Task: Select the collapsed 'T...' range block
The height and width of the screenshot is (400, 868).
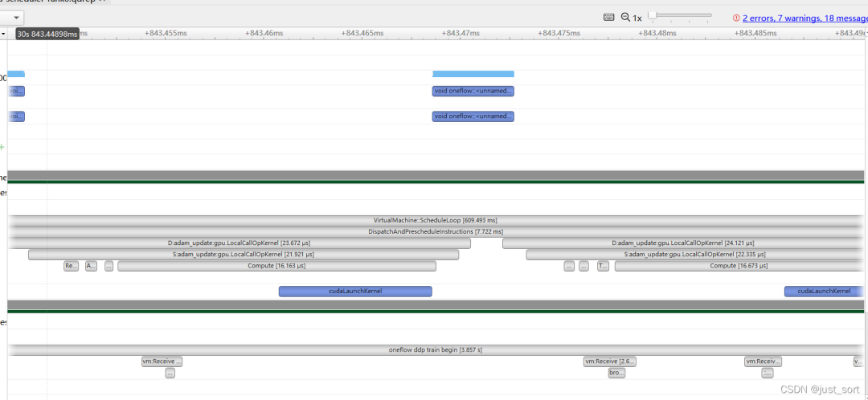Action: click(x=603, y=266)
